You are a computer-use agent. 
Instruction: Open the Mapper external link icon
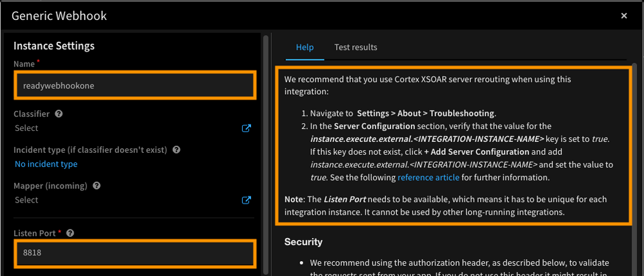click(x=246, y=201)
